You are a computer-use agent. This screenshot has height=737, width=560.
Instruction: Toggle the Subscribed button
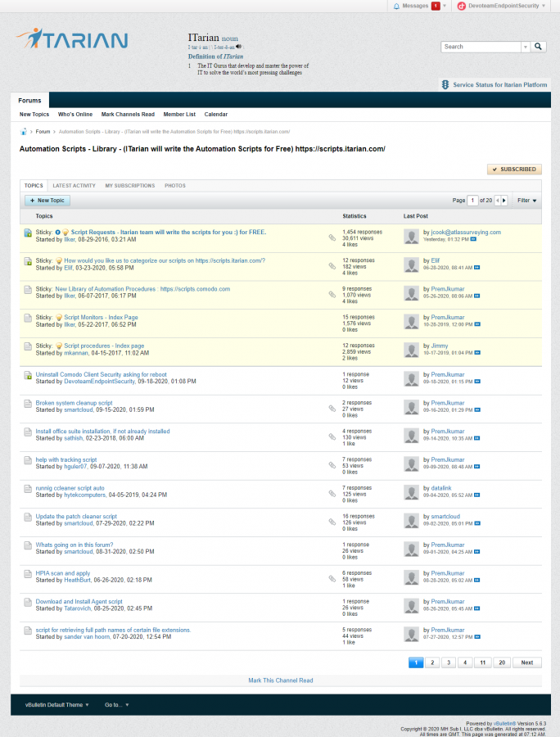tap(514, 170)
